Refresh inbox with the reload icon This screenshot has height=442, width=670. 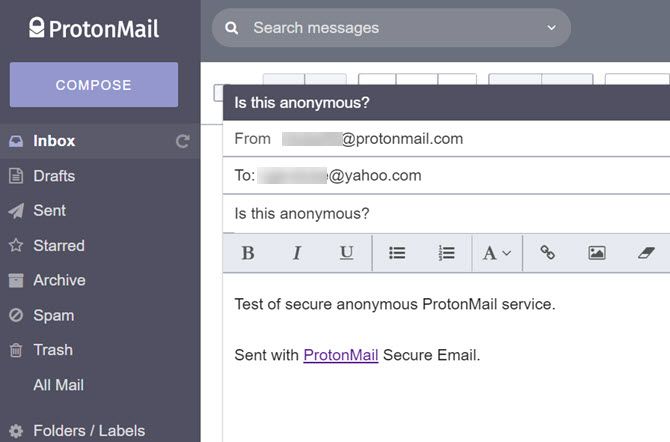182,141
